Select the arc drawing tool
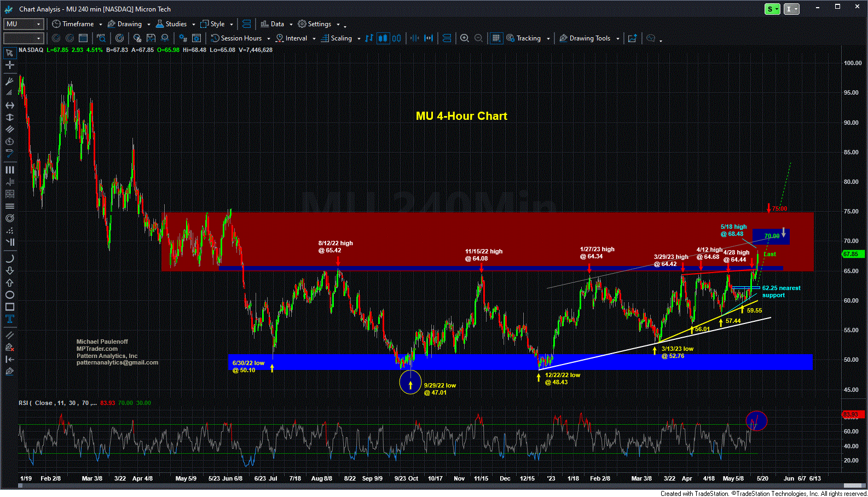Viewport: 868px width, 497px height. click(9, 258)
